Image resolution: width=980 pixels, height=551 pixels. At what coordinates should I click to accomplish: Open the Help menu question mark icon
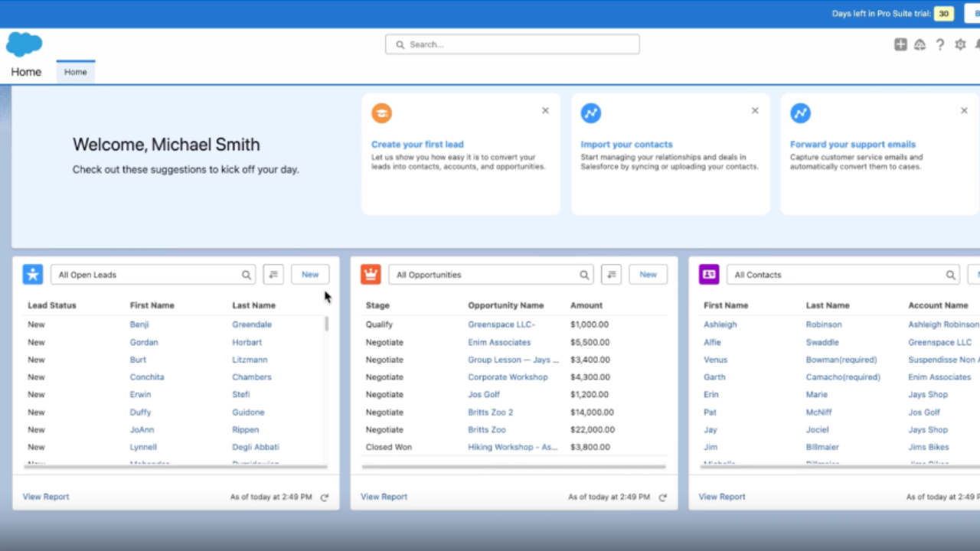(940, 44)
